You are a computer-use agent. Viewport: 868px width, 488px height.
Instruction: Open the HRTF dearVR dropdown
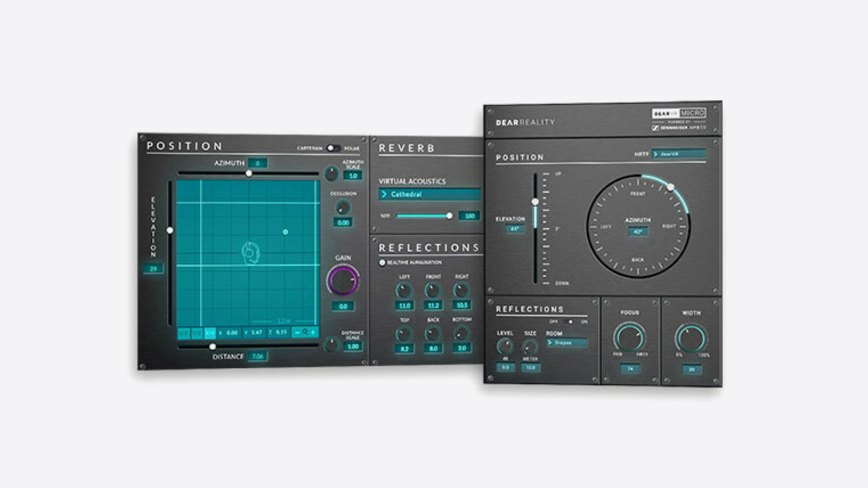point(679,154)
